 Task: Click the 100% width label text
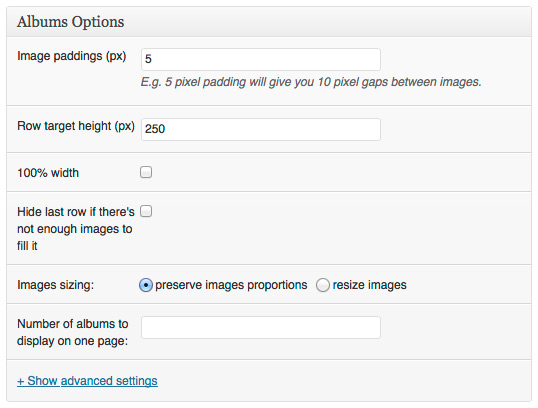[x=48, y=173]
